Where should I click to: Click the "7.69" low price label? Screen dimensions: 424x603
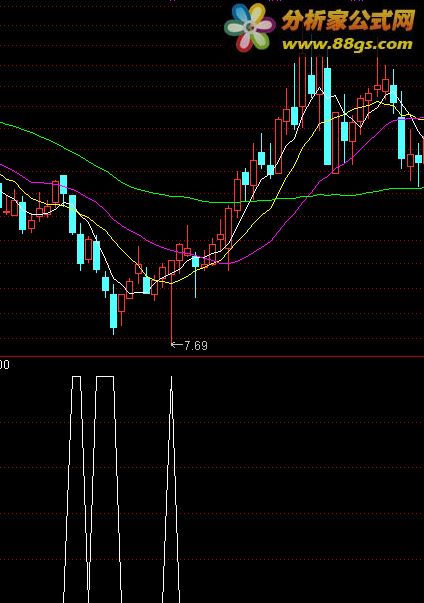[x=196, y=345]
